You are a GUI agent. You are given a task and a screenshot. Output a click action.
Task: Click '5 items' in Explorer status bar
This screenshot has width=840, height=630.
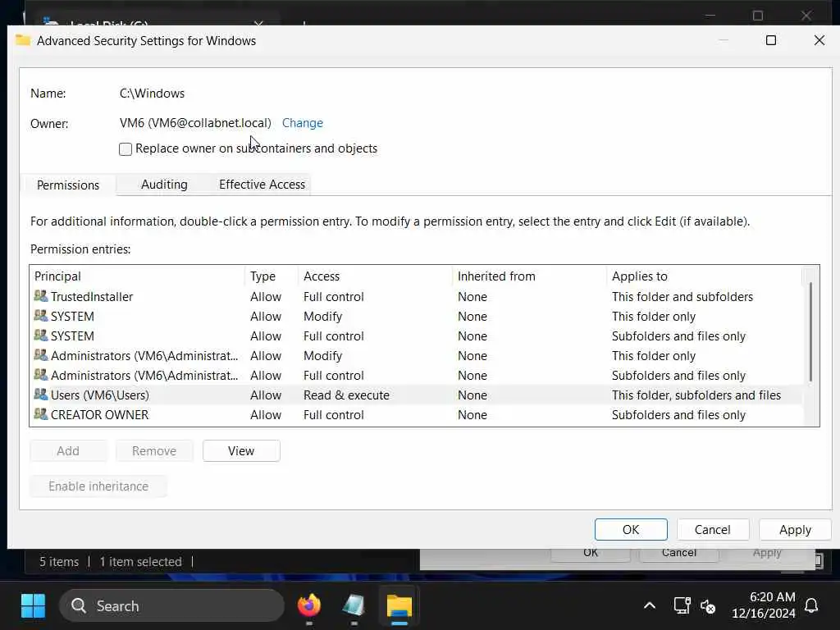click(59, 561)
